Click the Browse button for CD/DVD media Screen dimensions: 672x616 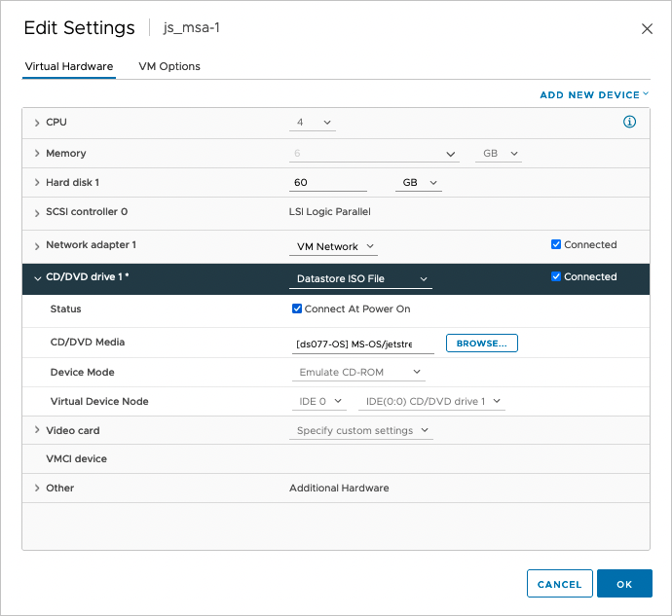[481, 344]
